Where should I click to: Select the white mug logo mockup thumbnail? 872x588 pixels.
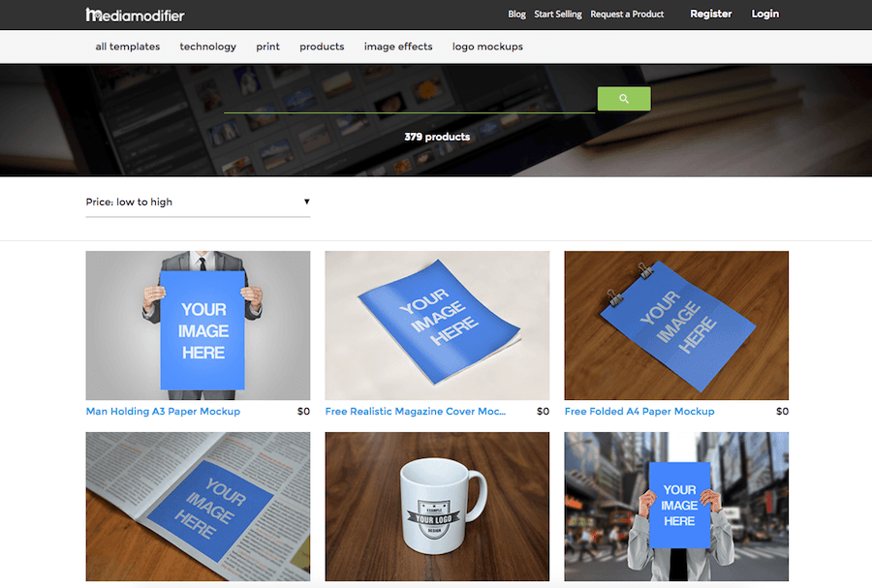(437, 506)
